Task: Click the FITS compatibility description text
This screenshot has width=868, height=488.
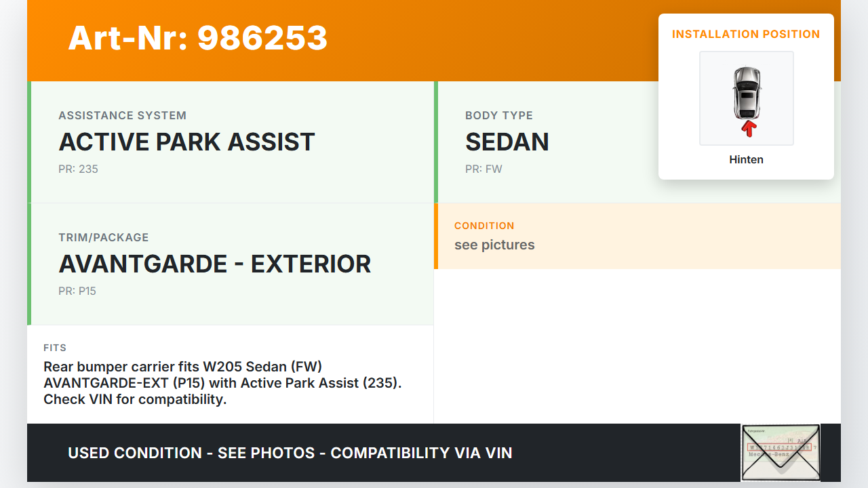Action: pyautogui.click(x=222, y=383)
